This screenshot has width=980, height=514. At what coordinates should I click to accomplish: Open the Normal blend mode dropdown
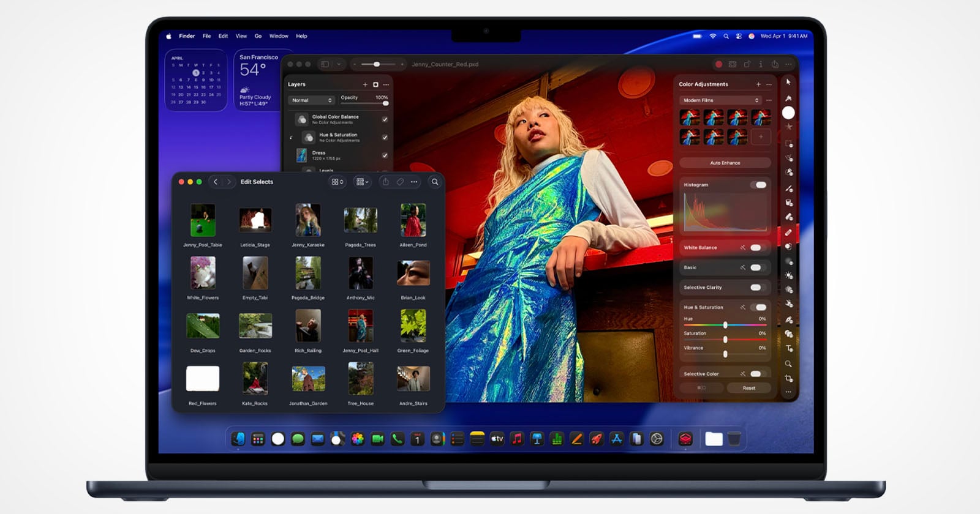click(312, 100)
